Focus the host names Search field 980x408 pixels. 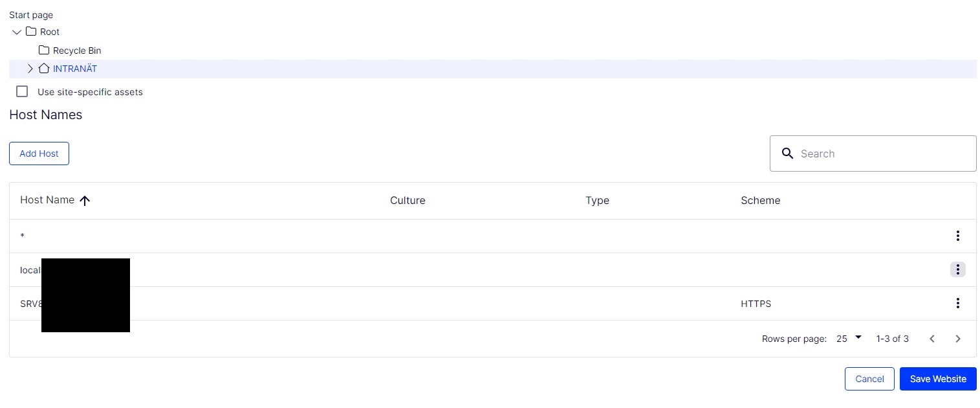pos(883,153)
